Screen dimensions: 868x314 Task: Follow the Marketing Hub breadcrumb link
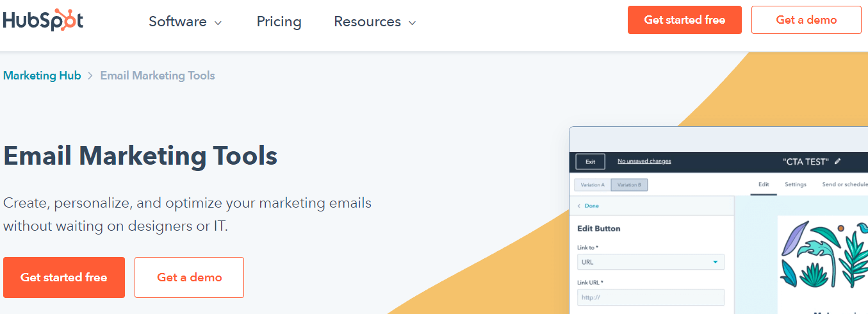pos(42,76)
